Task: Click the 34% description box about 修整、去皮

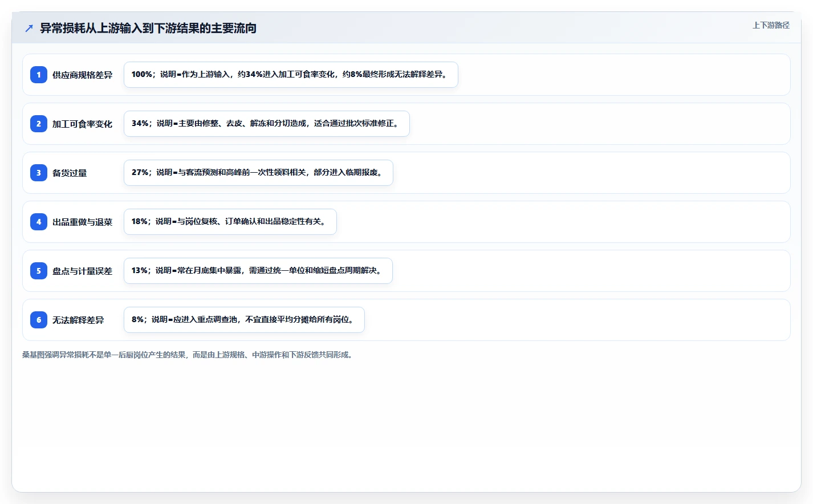Action: (x=267, y=124)
